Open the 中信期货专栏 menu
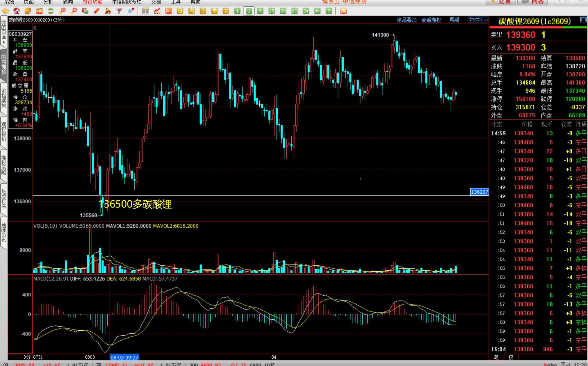 pos(127,2)
